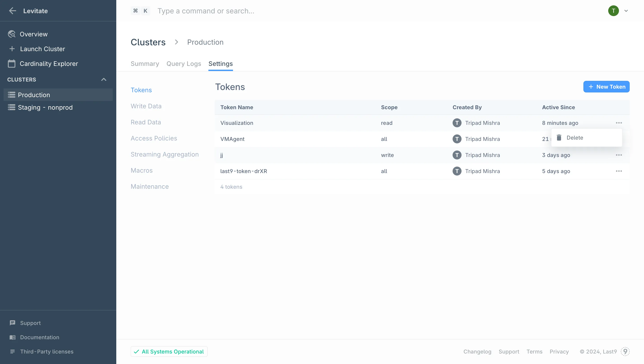
Task: Select the Settings tab
Action: coord(220,64)
